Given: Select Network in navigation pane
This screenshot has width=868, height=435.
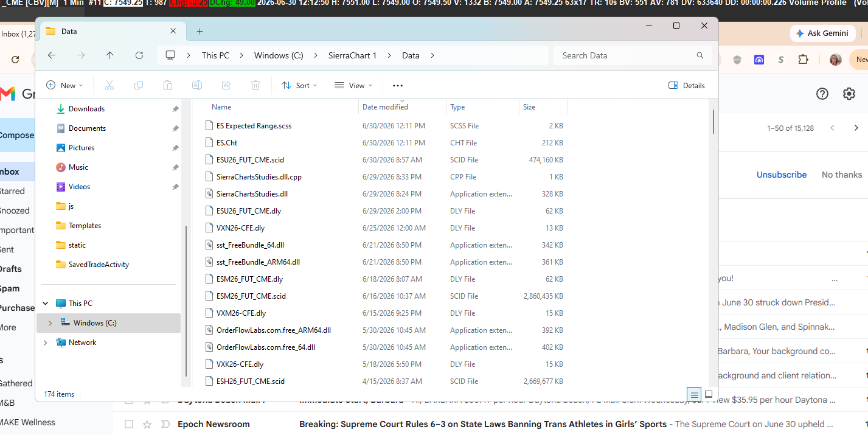Looking at the screenshot, I should click(x=82, y=343).
